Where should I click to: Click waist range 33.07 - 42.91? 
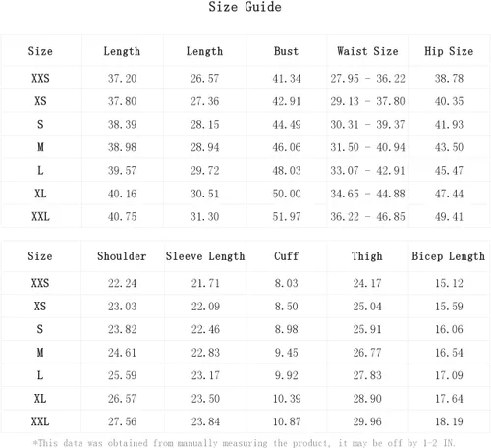(x=367, y=171)
